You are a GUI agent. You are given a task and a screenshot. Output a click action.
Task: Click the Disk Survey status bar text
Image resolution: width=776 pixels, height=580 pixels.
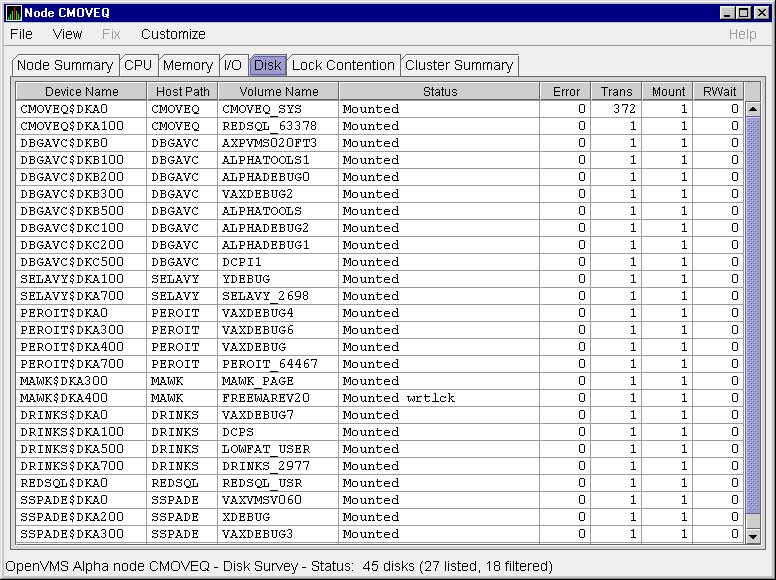click(x=279, y=566)
